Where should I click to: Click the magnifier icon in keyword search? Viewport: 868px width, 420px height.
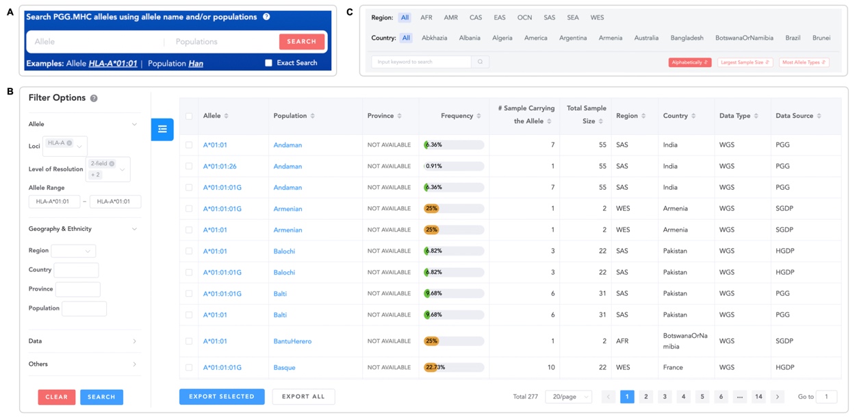pos(480,62)
